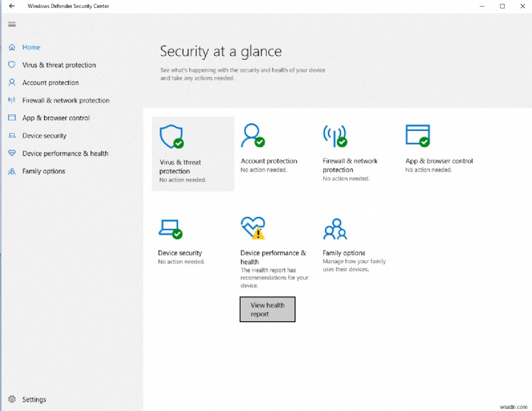Click the back arrow at top left
The image size is (532, 411).
coord(11,6)
